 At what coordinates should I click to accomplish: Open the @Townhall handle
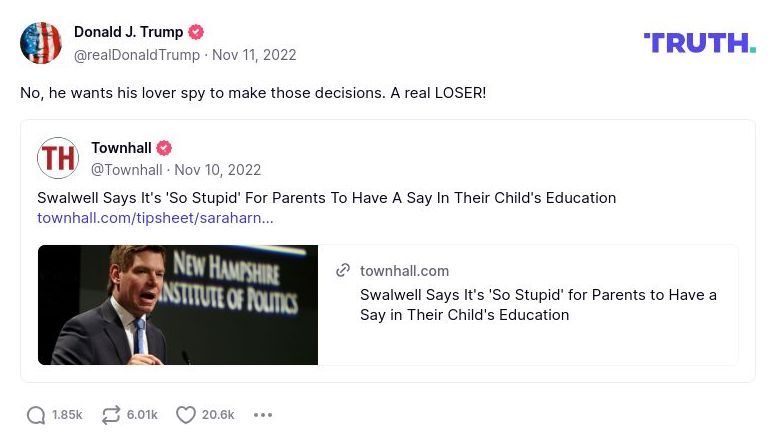(126, 170)
